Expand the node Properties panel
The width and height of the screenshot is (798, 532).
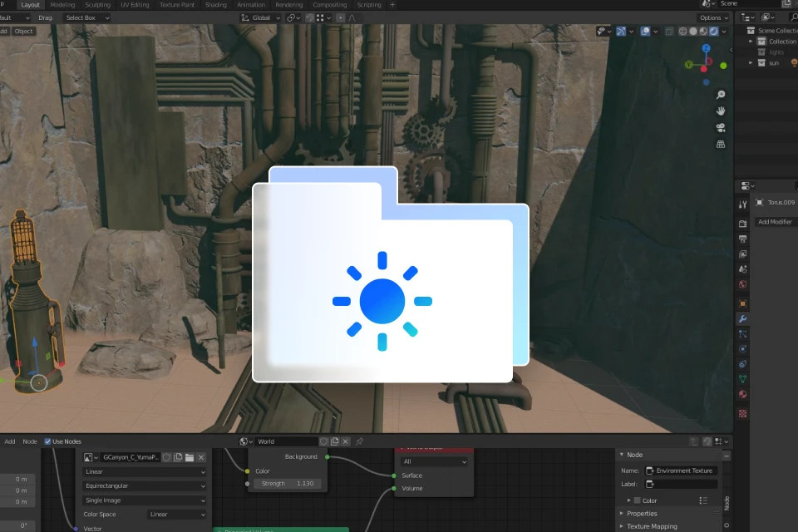[x=641, y=513]
